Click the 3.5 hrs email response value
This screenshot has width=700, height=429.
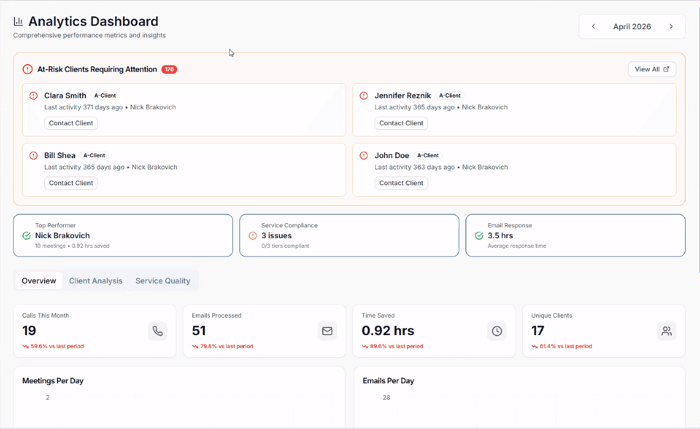pyautogui.click(x=500, y=236)
